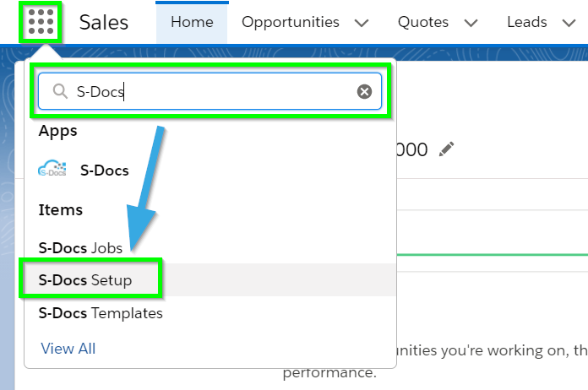
Task: Select S-Docs Setup item
Action: [85, 280]
